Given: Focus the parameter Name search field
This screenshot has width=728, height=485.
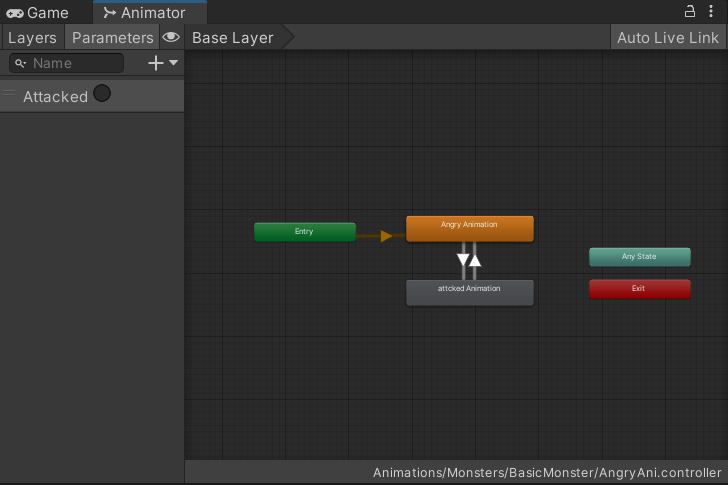Looking at the screenshot, I should click(x=66, y=63).
